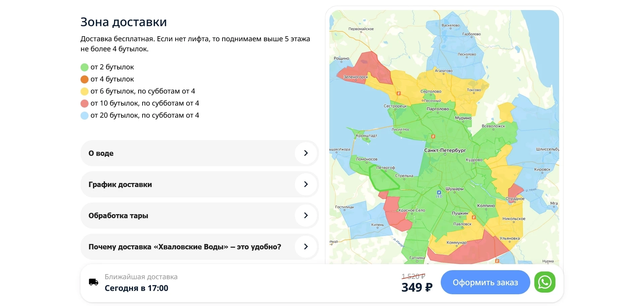This screenshot has height=306, width=644.
Task: Click the ruble marker in central Санкт-Петербург
Action: click(x=433, y=136)
